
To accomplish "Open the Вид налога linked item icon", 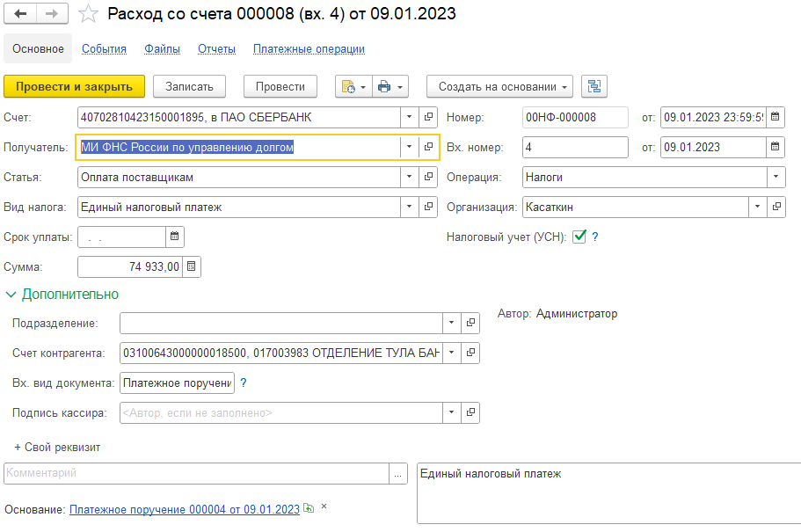I will [x=428, y=207].
